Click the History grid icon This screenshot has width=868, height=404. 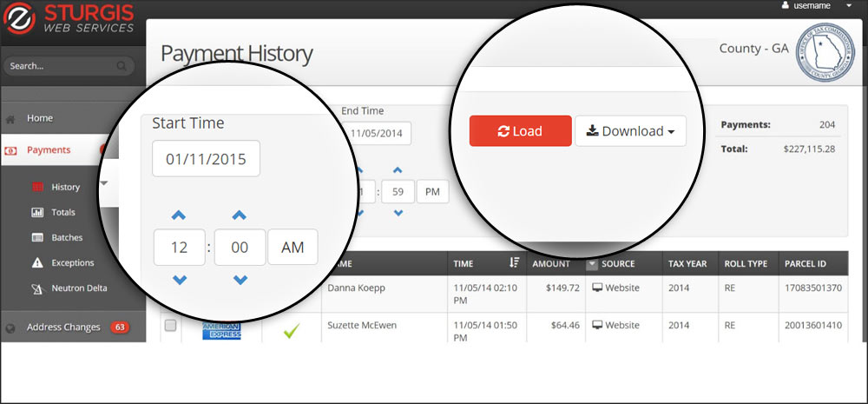[37, 187]
